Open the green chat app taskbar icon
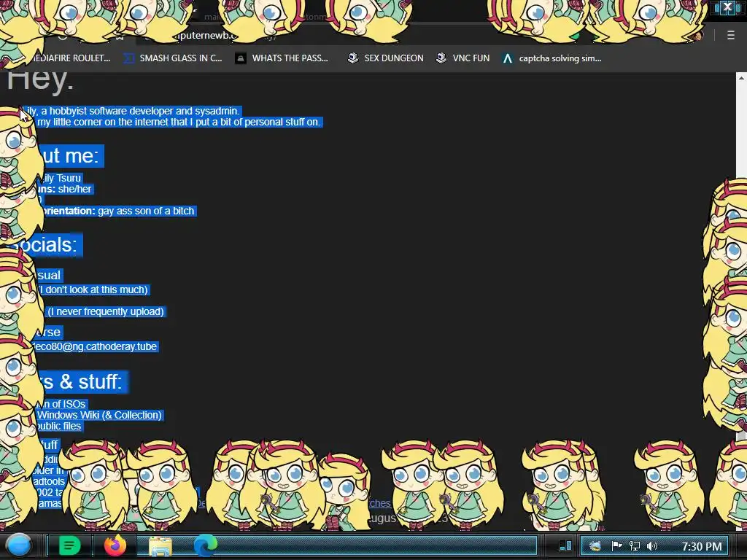The height and width of the screenshot is (560, 747). (70, 545)
